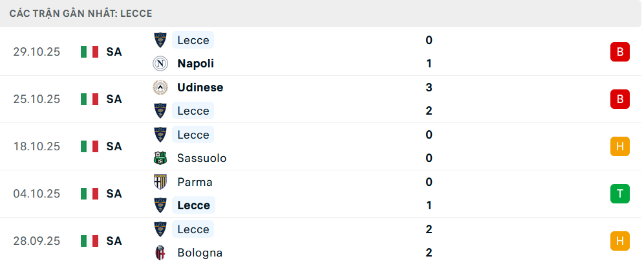The height and width of the screenshot is (263, 644).
Task: Click Lecce crest in the 29.10.25 match
Action: [160, 40]
